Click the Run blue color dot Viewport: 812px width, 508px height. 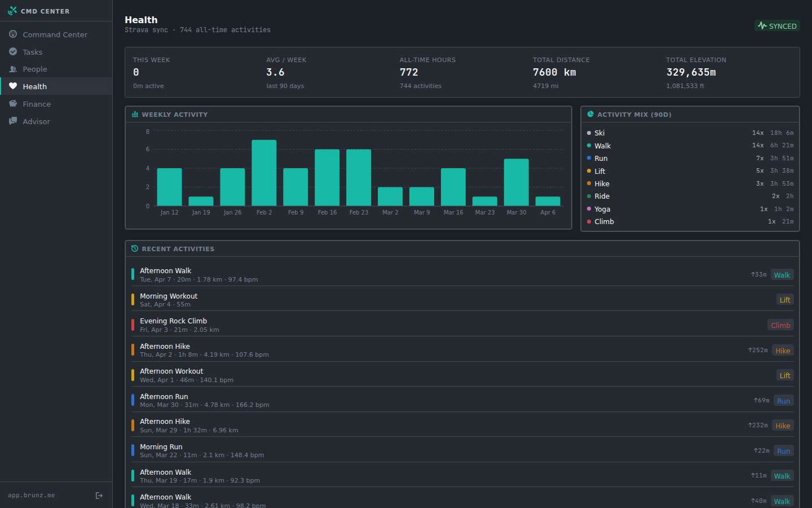pos(589,158)
